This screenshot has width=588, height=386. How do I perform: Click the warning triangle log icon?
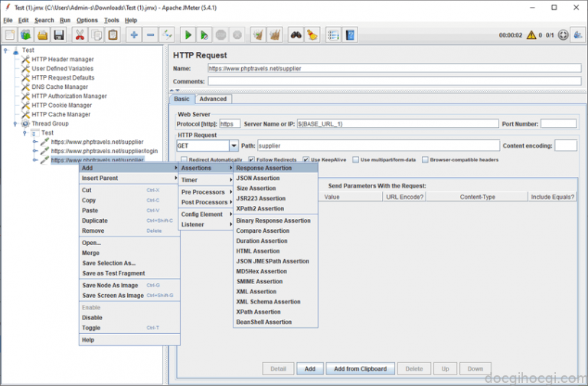pos(531,35)
